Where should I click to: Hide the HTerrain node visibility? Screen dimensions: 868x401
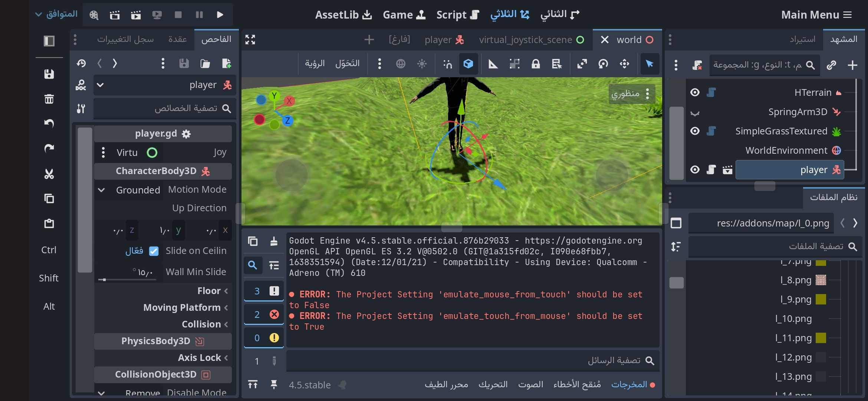(695, 92)
